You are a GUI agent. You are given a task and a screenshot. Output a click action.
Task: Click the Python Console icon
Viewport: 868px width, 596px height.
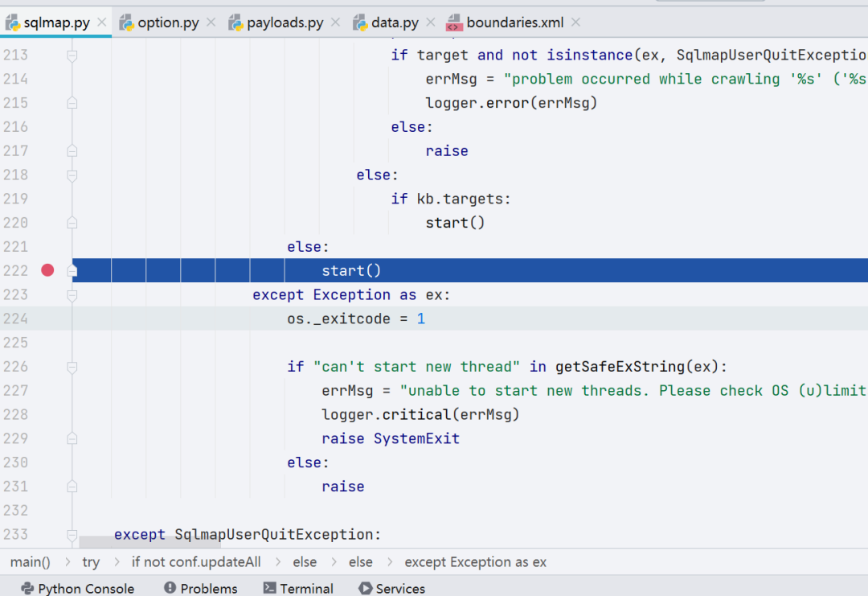click(x=27, y=588)
